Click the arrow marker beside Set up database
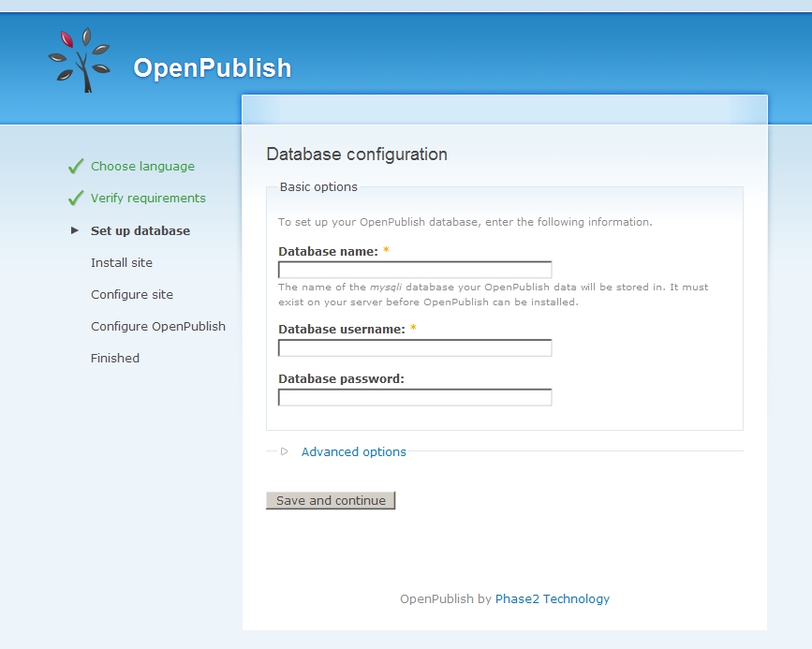Viewport: 812px width, 649px height. [x=75, y=230]
